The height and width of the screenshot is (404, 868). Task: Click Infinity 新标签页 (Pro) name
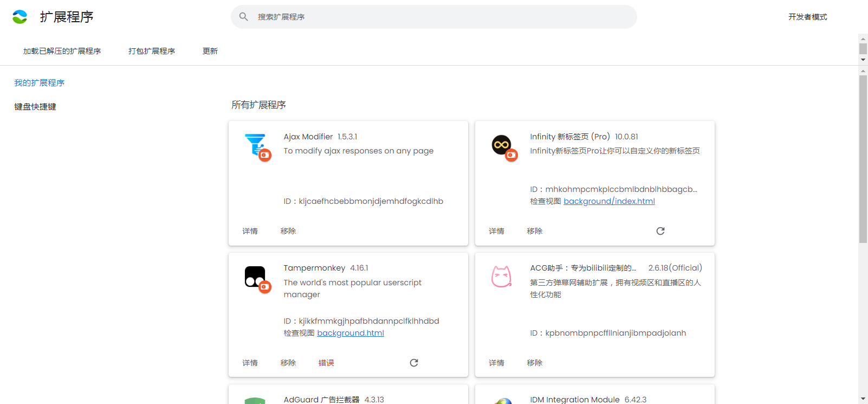click(x=570, y=137)
